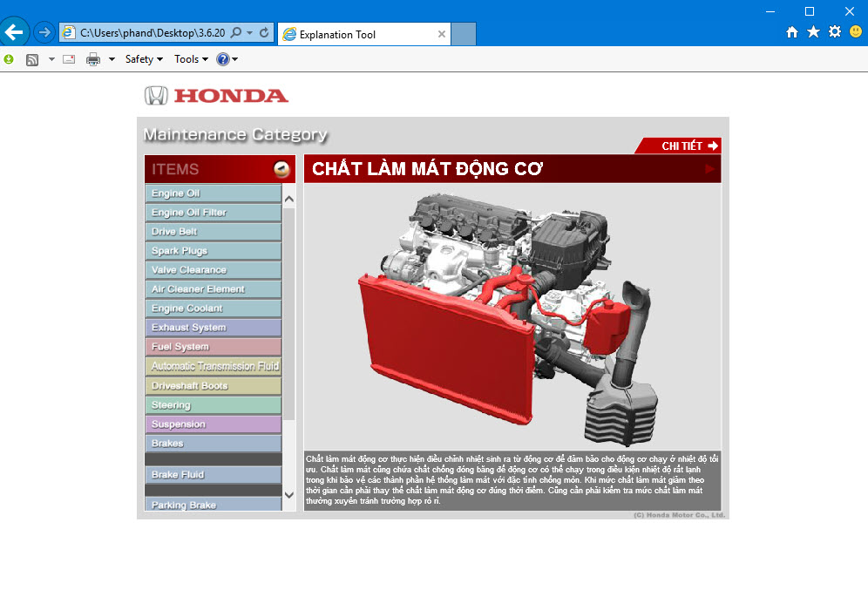Select the Parking Brake item
Screen dimensions: 868x590
[214, 505]
